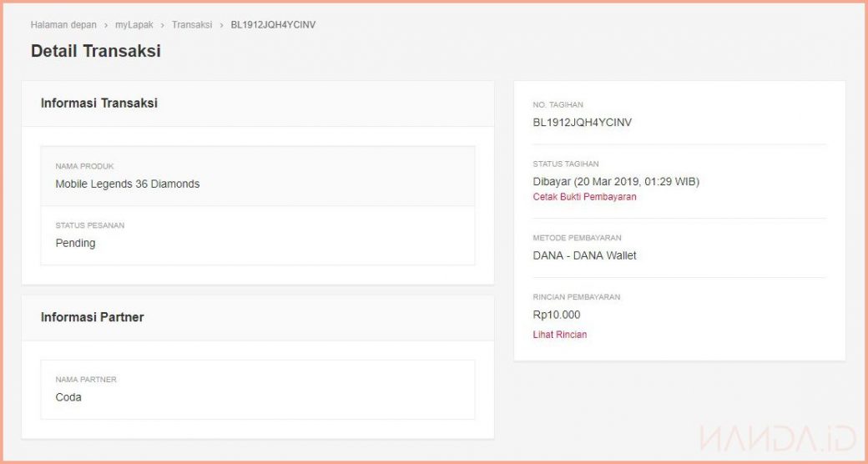The width and height of the screenshot is (868, 464).
Task: Go to Halaman depan breadcrumb link
Action: coord(63,25)
